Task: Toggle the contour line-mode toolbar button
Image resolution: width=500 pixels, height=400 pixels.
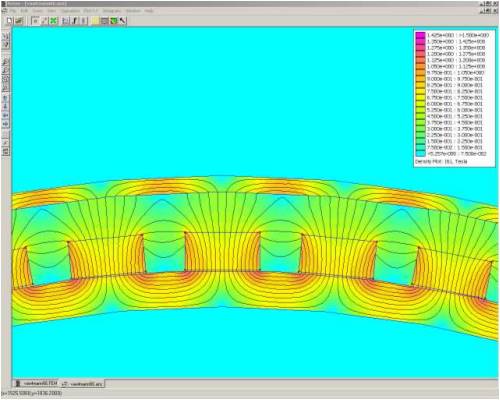Action: point(44,21)
